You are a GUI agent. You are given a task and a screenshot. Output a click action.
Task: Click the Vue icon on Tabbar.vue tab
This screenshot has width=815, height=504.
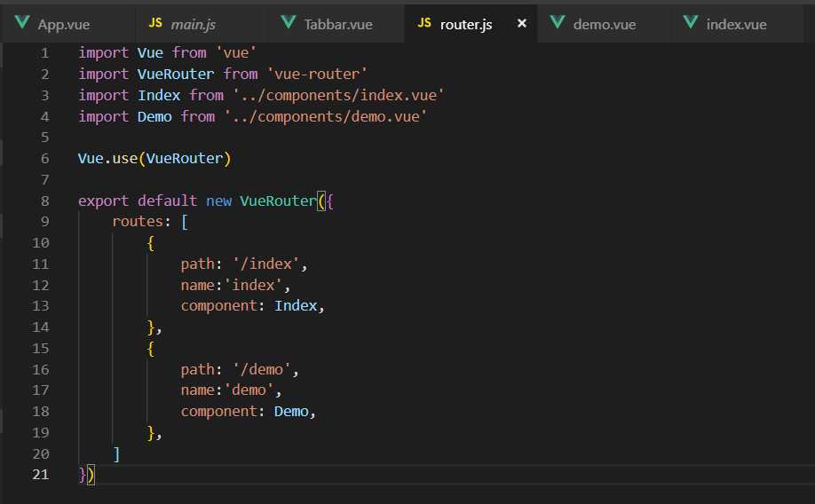click(288, 22)
